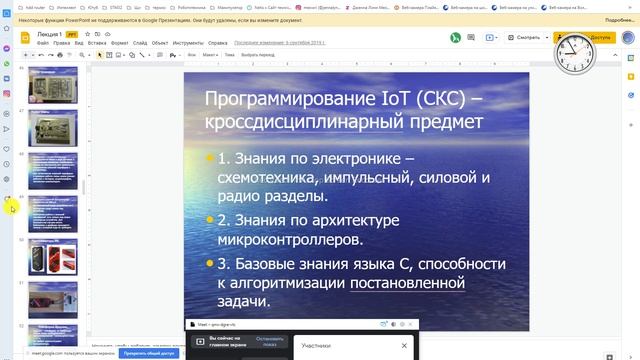Open the Формат menu
The image size is (640, 360).
(120, 43)
